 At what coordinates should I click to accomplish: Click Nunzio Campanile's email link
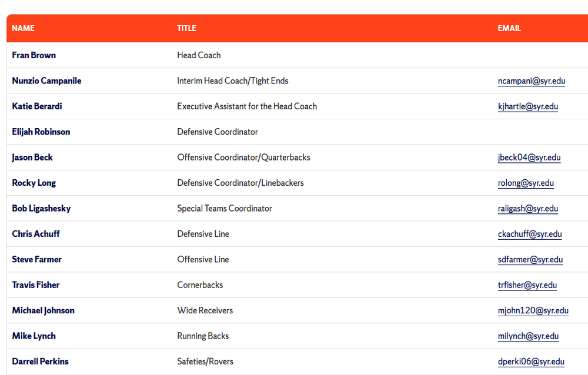pos(531,81)
